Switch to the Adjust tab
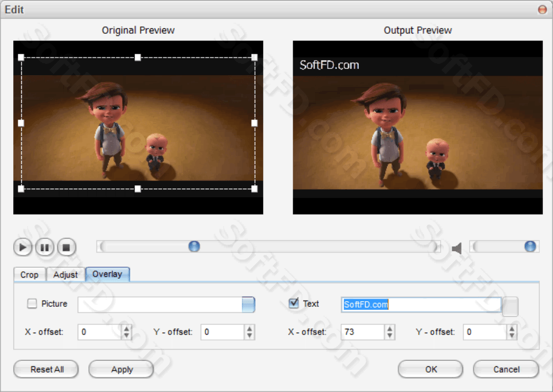 pyautogui.click(x=66, y=275)
